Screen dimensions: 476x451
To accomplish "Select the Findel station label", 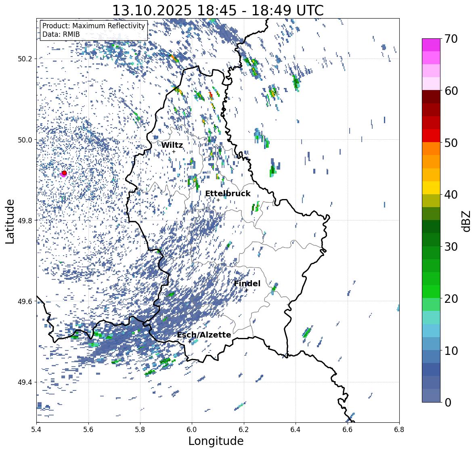I will pos(247,283).
